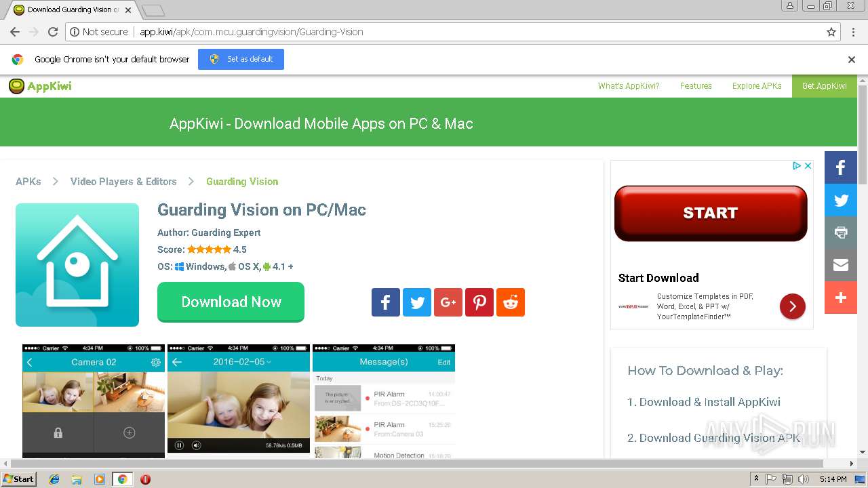The height and width of the screenshot is (488, 868).
Task: Click the volume speaker tray icon
Action: pos(803,479)
